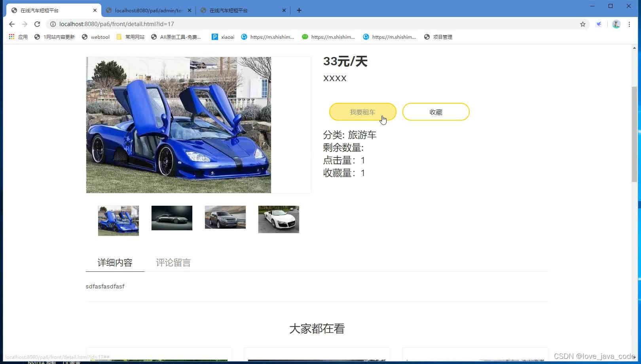Open the WeChat-icon https://m.shishim bookmark

[328, 37]
